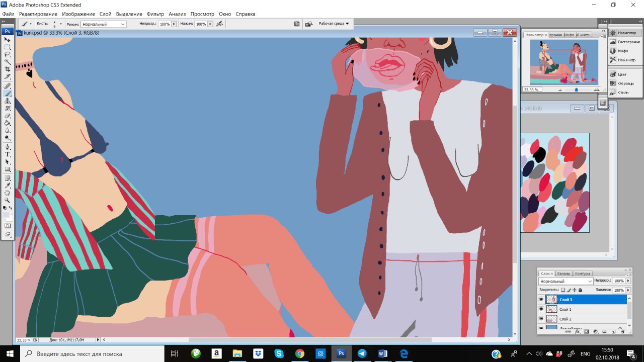This screenshot has height=362, width=644.
Task: Open the Histogram panel from dock
Action: click(x=625, y=42)
